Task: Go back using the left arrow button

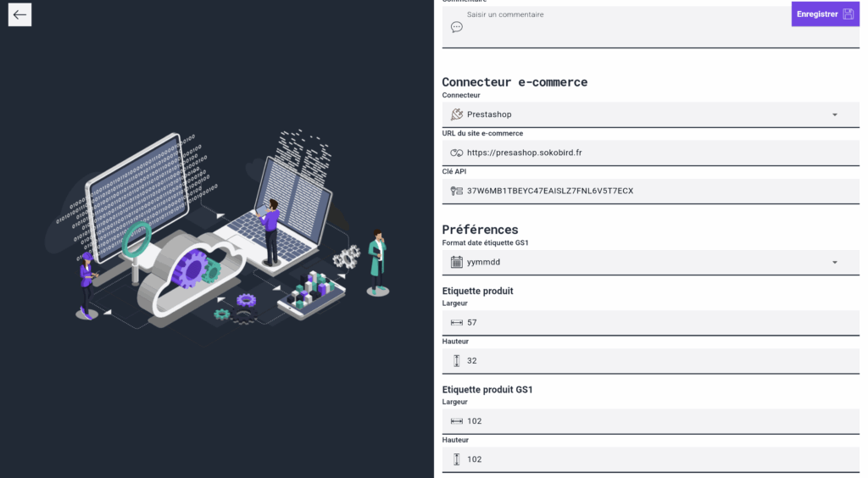Action: click(x=20, y=15)
